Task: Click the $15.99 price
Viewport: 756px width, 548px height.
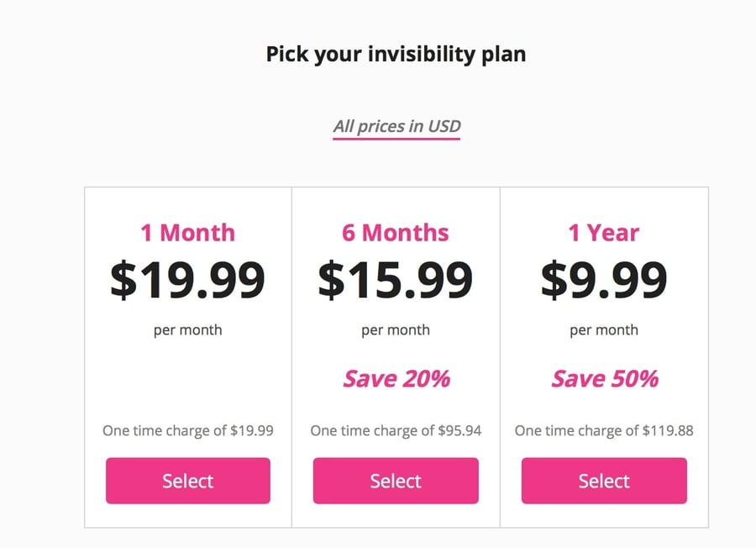Action: coord(396,279)
